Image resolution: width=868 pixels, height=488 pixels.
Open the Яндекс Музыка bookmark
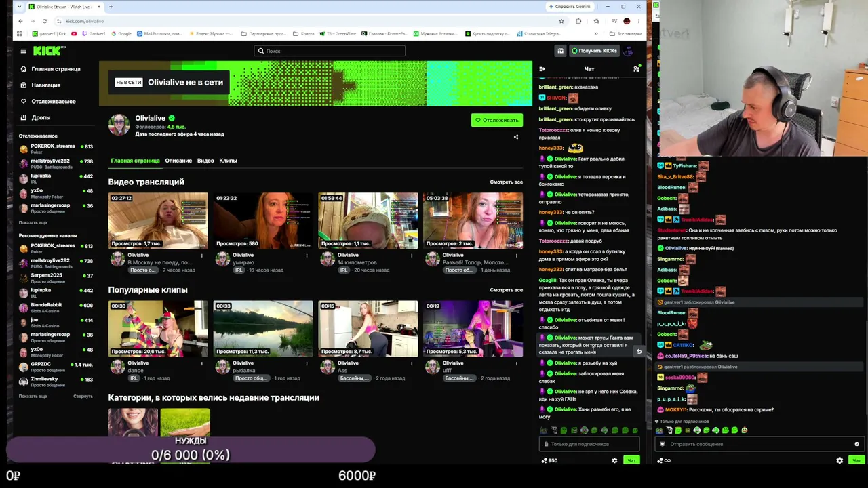tap(211, 33)
